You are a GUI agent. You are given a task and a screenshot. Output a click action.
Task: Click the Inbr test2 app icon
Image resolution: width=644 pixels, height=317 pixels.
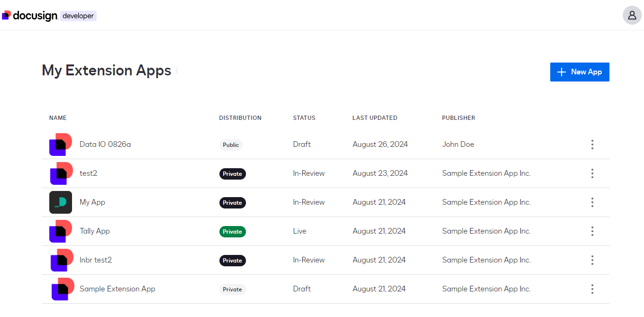62,260
